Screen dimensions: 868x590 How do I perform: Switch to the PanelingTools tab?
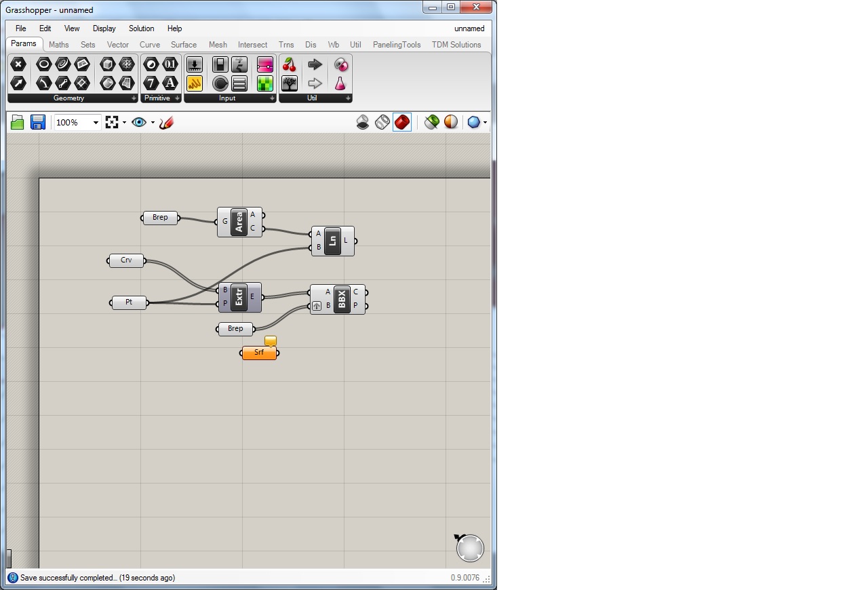tap(397, 45)
